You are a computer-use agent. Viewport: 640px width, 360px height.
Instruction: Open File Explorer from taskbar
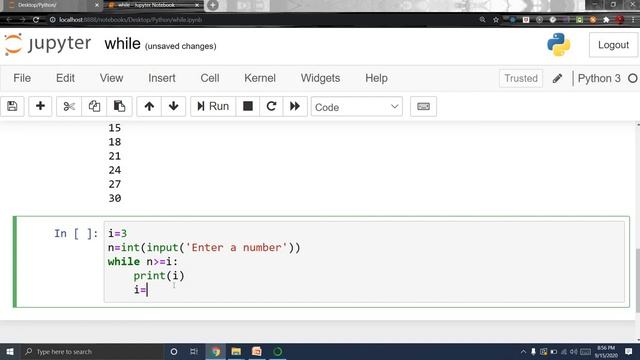coord(236,351)
